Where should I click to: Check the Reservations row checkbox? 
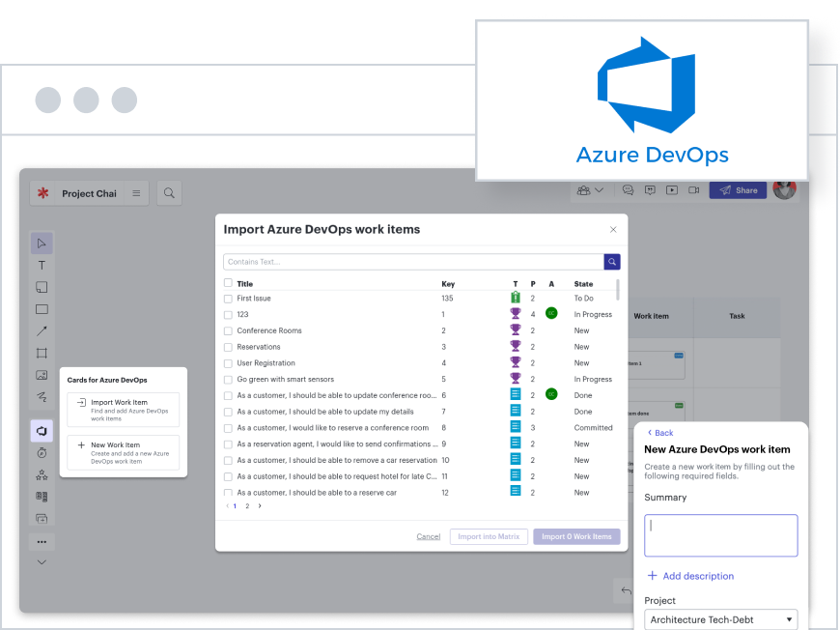(228, 347)
